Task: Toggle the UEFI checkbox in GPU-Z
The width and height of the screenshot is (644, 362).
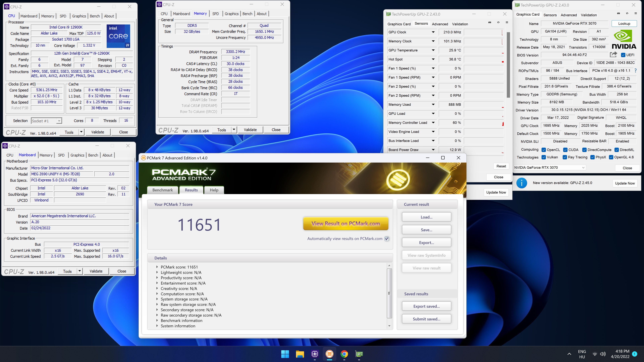Action: point(623,55)
